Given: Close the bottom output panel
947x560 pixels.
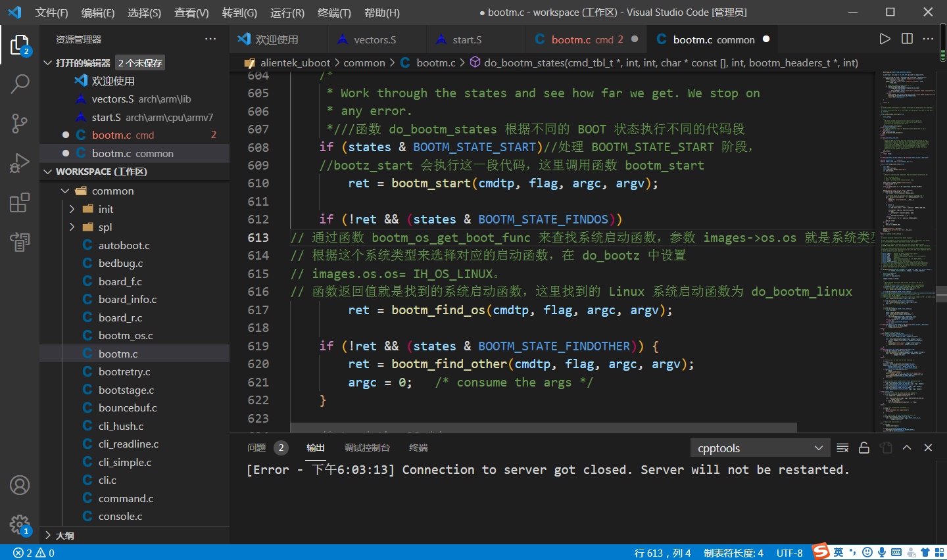Looking at the screenshot, I should click(929, 448).
